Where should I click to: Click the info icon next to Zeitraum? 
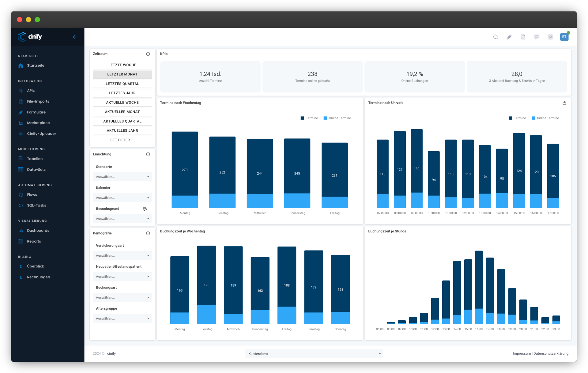[x=148, y=54]
